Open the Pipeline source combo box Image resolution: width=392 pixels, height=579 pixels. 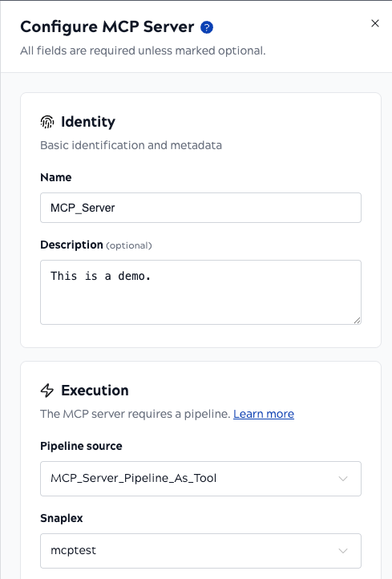tap(200, 479)
